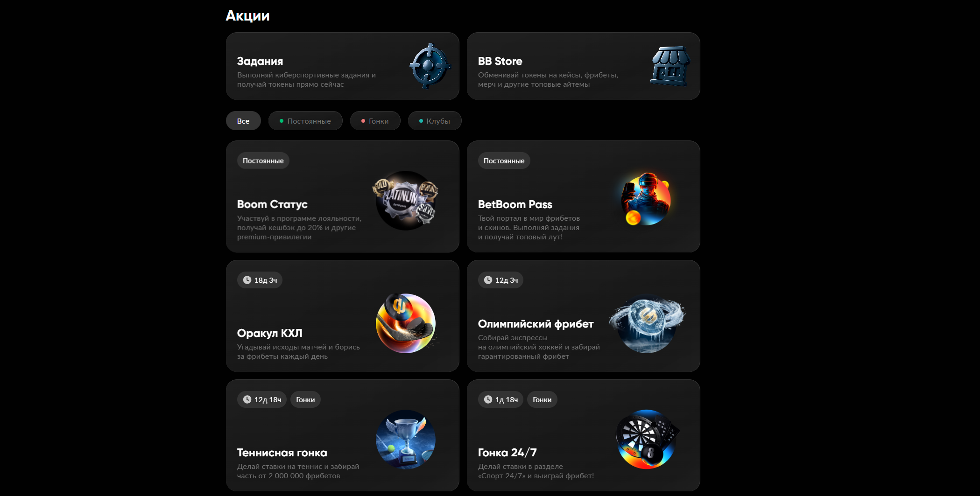The width and height of the screenshot is (980, 496).
Task: Show only Клубы promotions
Action: pyautogui.click(x=435, y=121)
